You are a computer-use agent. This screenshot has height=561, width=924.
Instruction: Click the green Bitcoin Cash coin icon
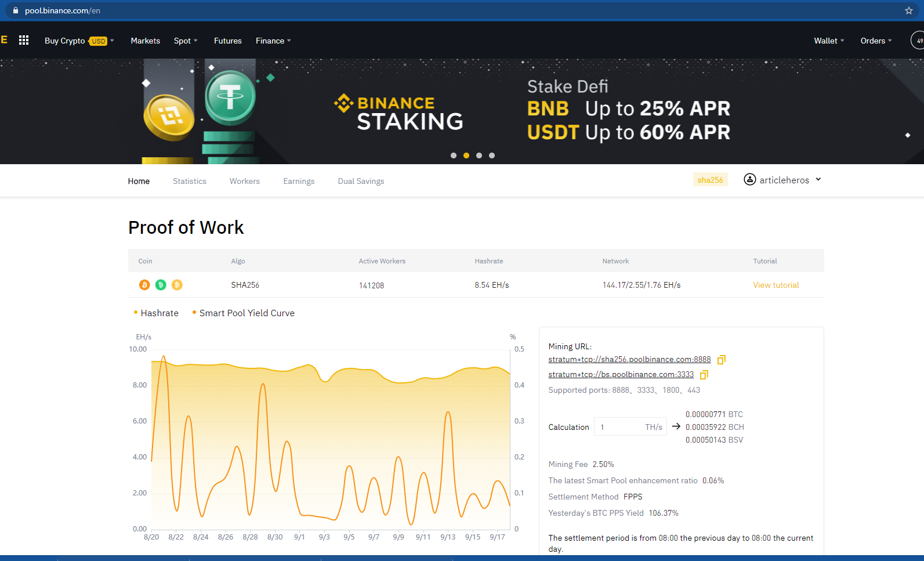pos(161,285)
